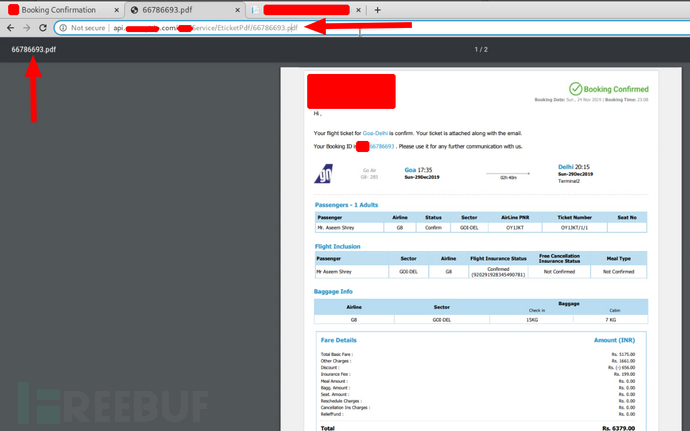Image resolution: width=690 pixels, height=431 pixels.
Task: Click the Baggage Info heading
Action: [333, 291]
